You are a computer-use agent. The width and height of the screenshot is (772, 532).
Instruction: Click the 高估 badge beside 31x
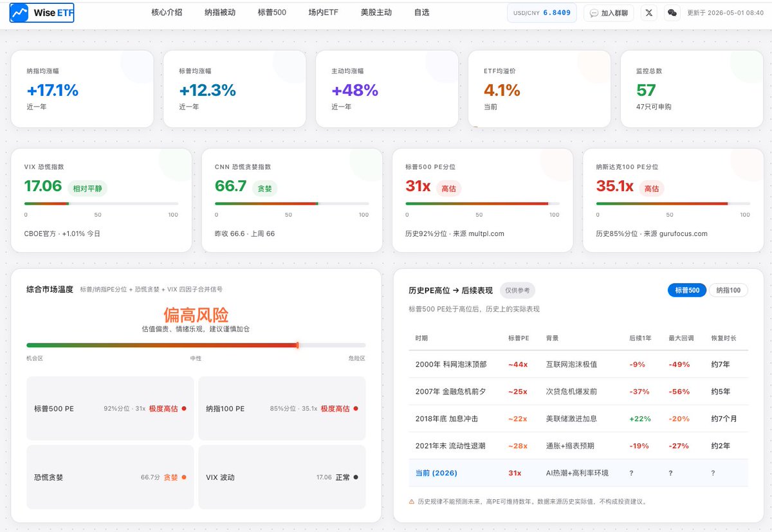450,188
